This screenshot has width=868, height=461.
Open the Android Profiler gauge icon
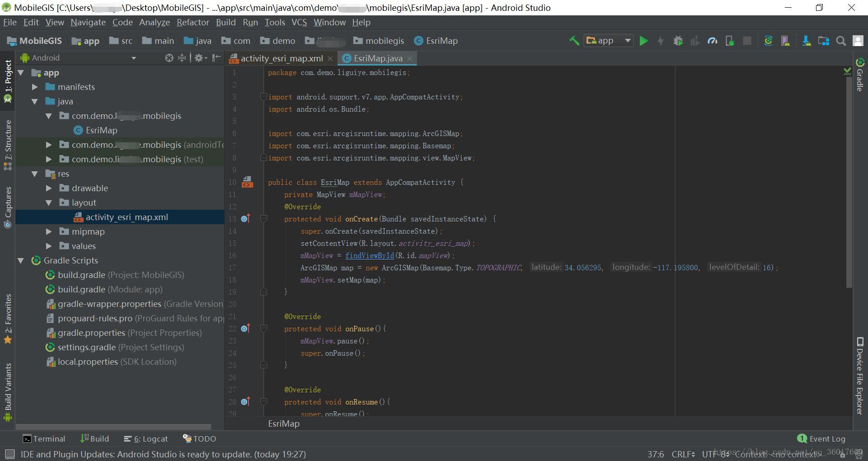712,41
